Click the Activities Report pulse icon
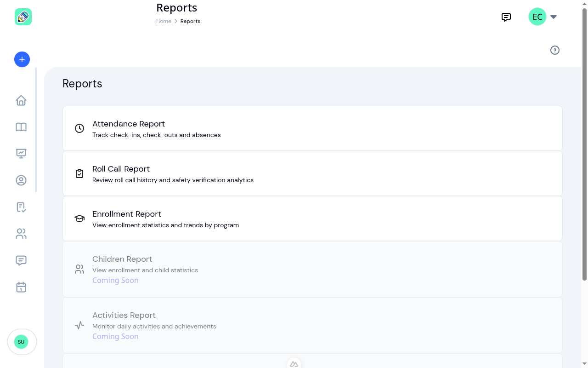The image size is (588, 368). coord(79,325)
